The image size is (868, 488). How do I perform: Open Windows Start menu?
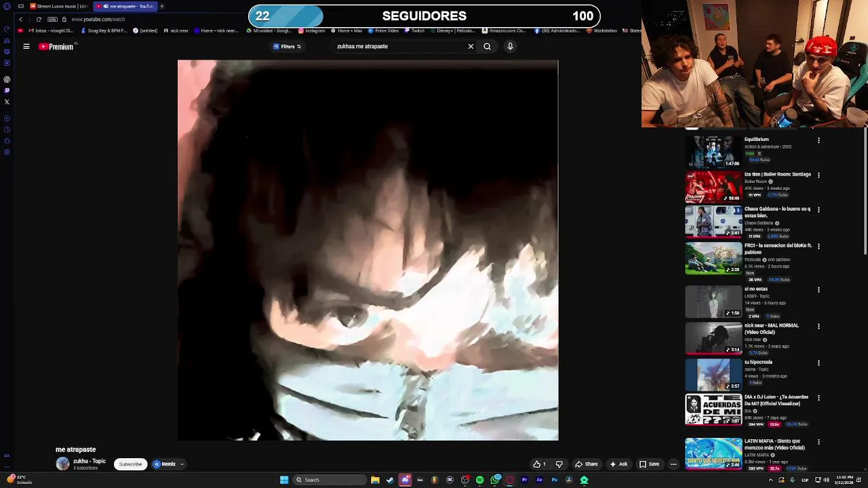[284, 480]
